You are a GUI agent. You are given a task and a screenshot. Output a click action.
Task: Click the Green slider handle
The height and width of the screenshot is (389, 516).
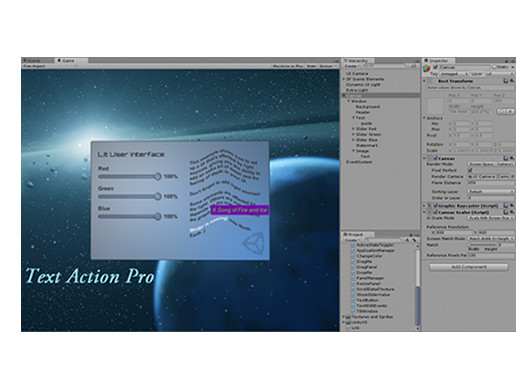(x=158, y=197)
